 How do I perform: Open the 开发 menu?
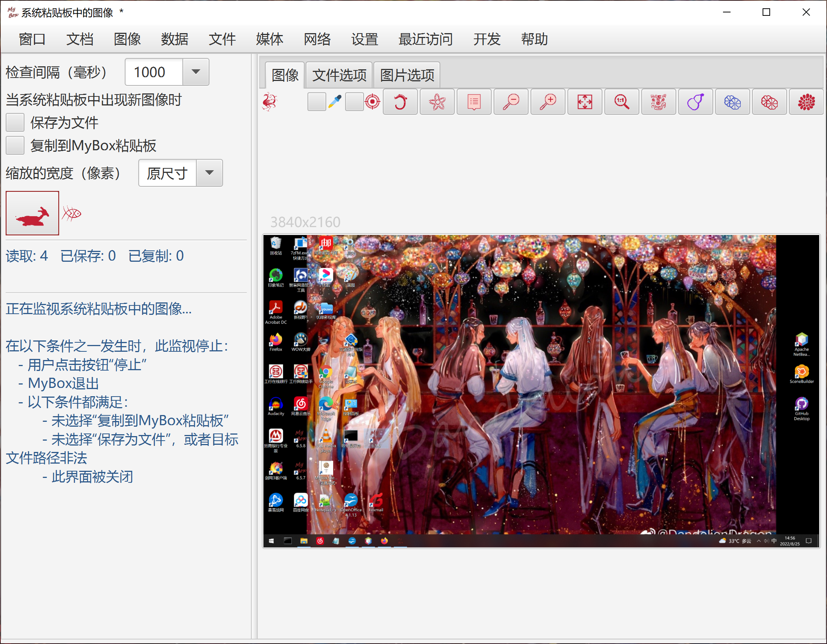[487, 40]
